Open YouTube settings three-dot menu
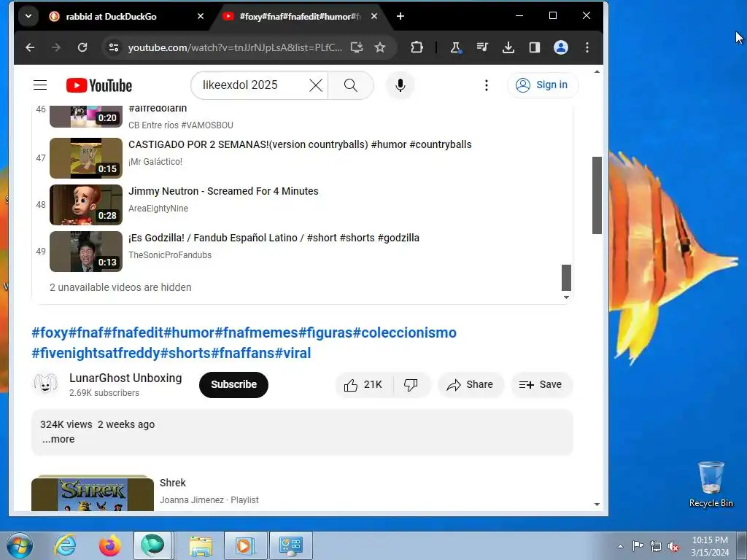 (486, 85)
